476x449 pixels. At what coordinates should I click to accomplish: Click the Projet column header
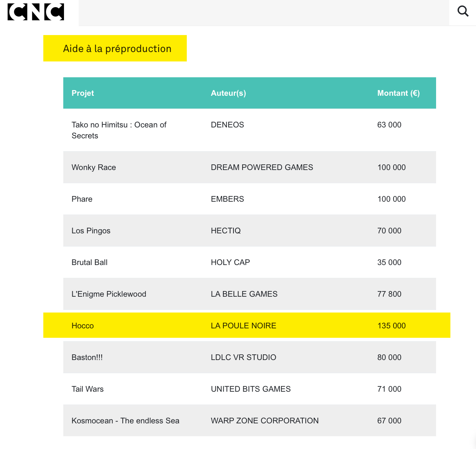[x=83, y=93]
